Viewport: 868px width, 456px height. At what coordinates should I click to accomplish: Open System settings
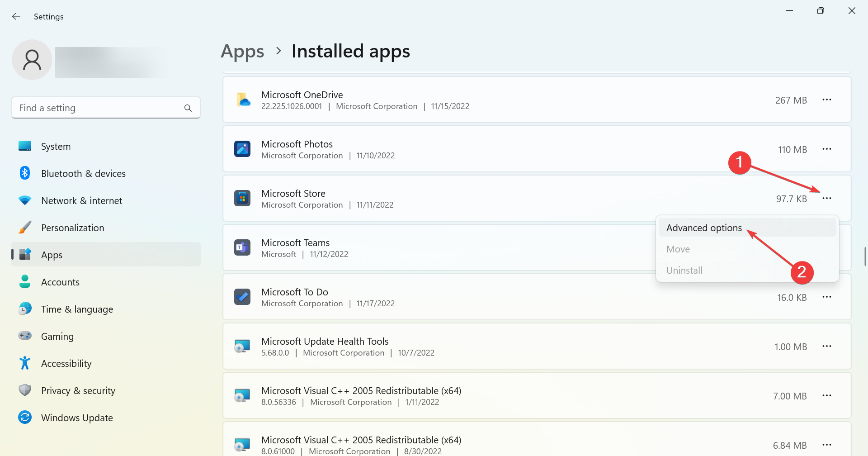click(106, 146)
